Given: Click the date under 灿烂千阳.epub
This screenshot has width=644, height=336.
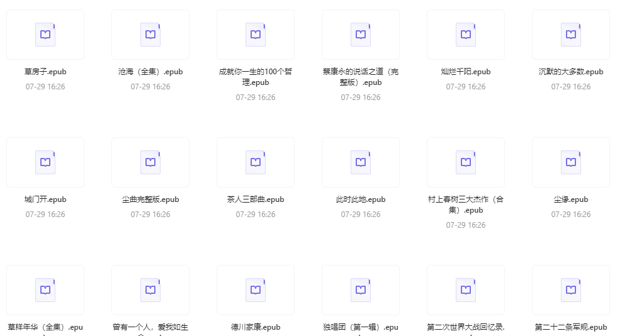Looking at the screenshot, I should click(466, 87).
